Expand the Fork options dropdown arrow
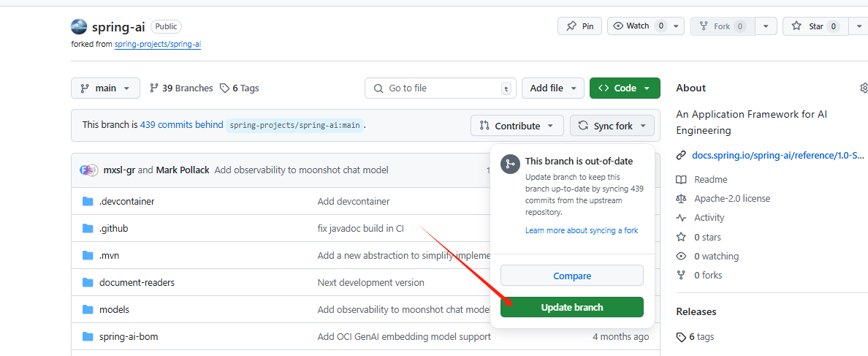This screenshot has height=356, width=868. (766, 26)
